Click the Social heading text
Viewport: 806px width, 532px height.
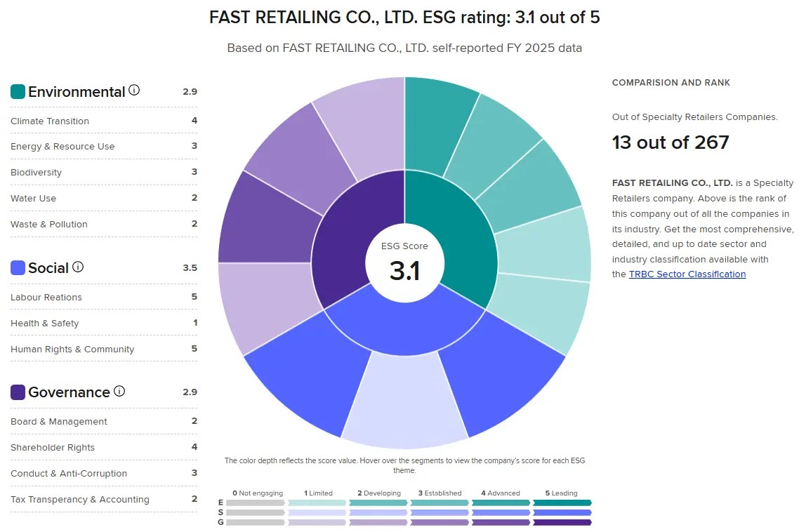pos(48,268)
